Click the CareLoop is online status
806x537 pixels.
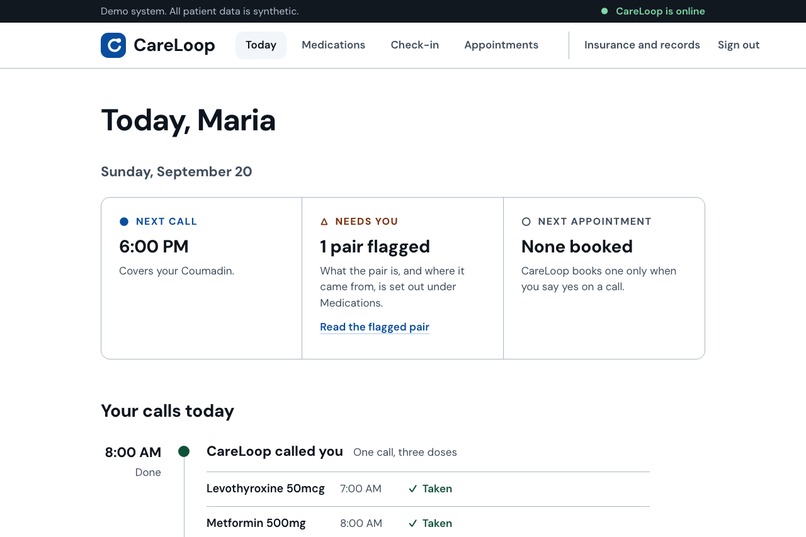tap(660, 11)
